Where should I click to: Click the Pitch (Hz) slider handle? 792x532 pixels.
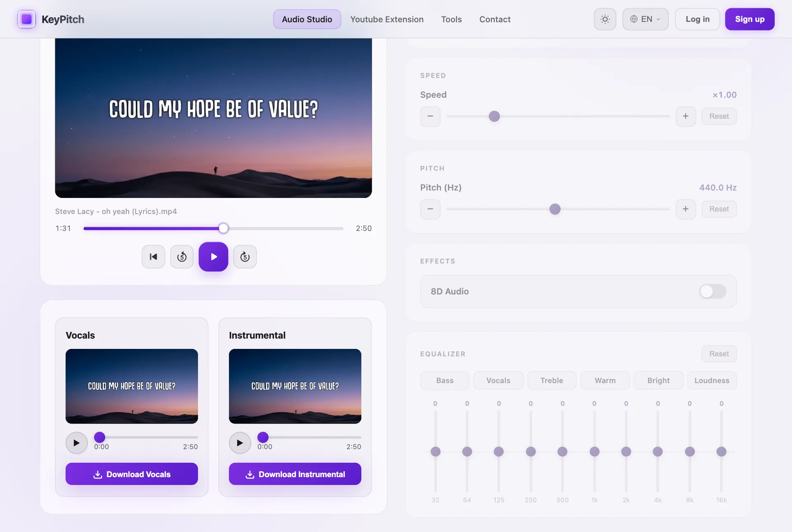tap(555, 209)
